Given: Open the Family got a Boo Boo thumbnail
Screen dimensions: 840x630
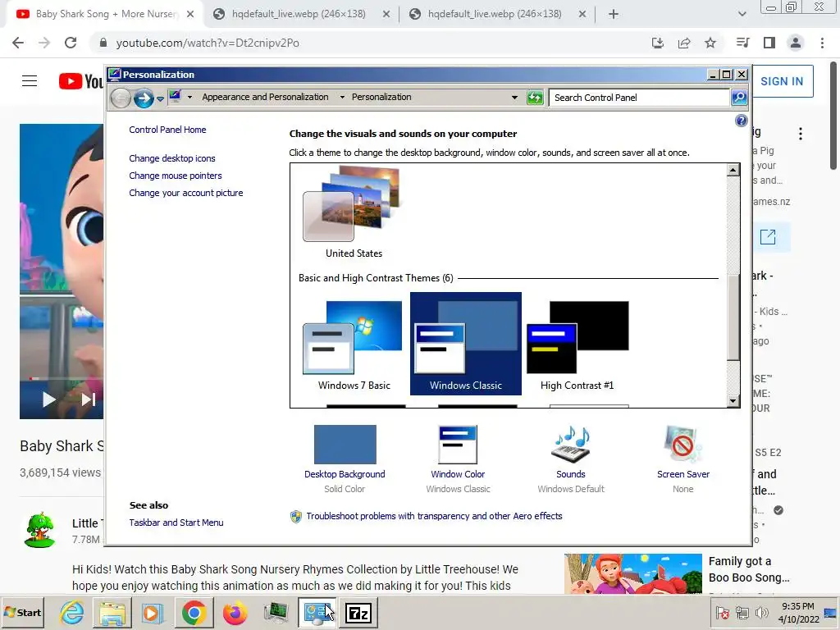Looking at the screenshot, I should point(632,573).
